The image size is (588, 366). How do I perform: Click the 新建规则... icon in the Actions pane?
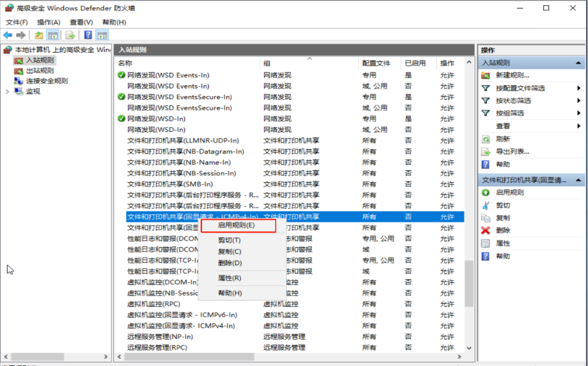click(x=486, y=75)
